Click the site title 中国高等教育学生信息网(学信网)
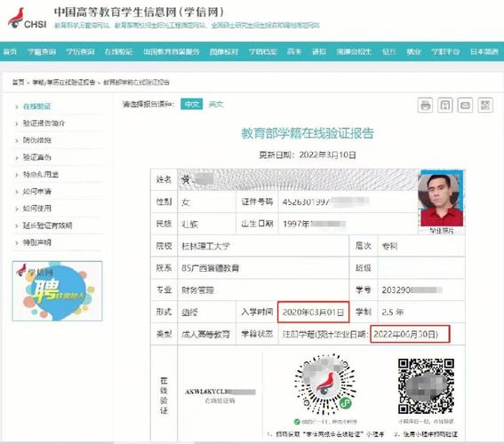This screenshot has width=504, height=444. click(x=139, y=12)
